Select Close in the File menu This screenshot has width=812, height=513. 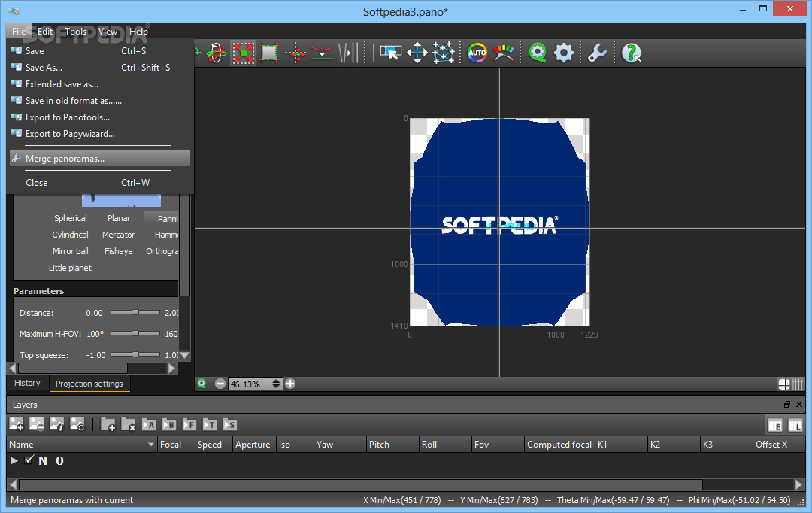click(100, 182)
